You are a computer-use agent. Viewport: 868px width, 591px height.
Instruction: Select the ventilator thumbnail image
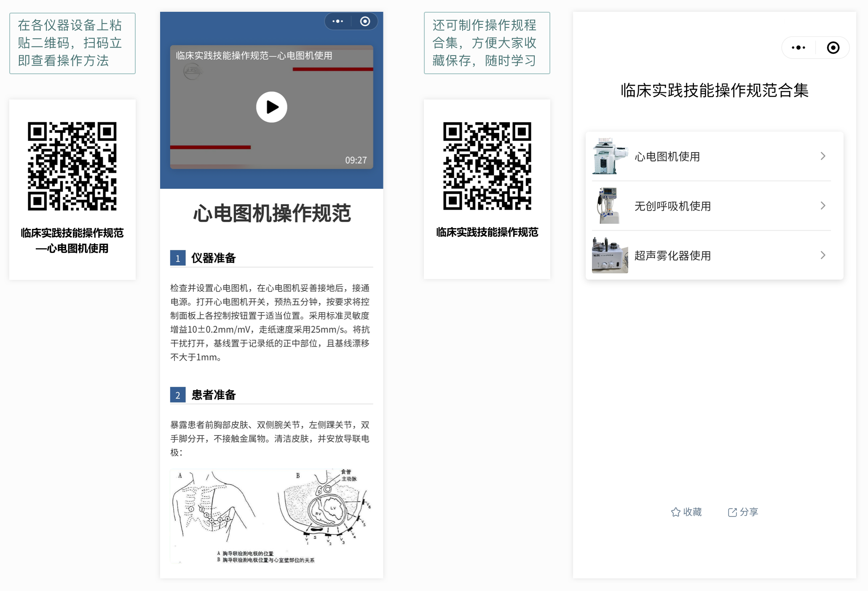pos(610,206)
